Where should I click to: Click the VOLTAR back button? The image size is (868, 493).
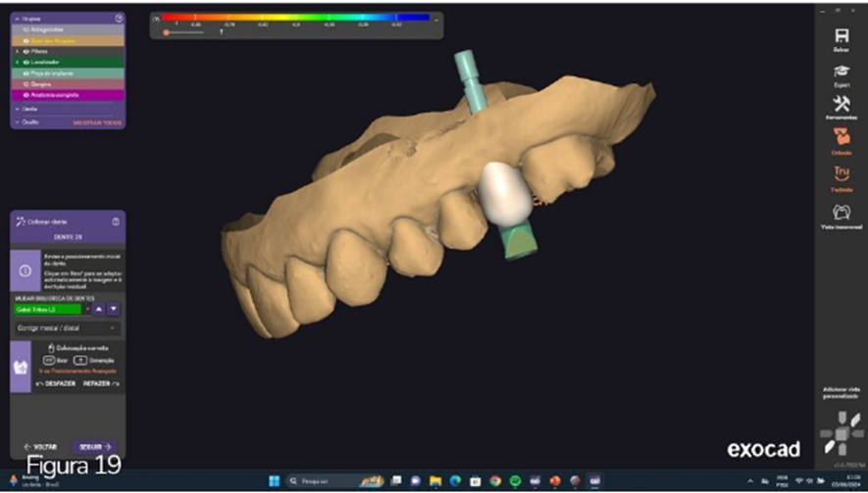point(40,447)
